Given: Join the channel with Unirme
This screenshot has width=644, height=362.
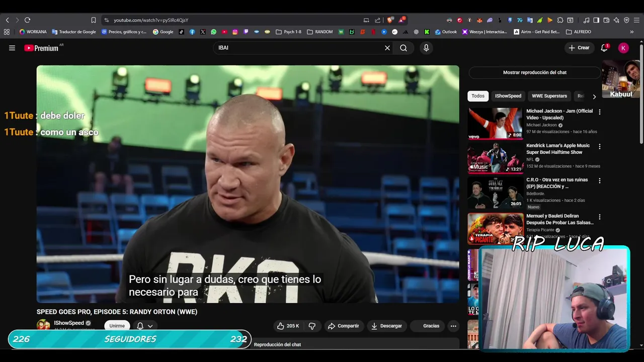Looking at the screenshot, I should [x=117, y=326].
